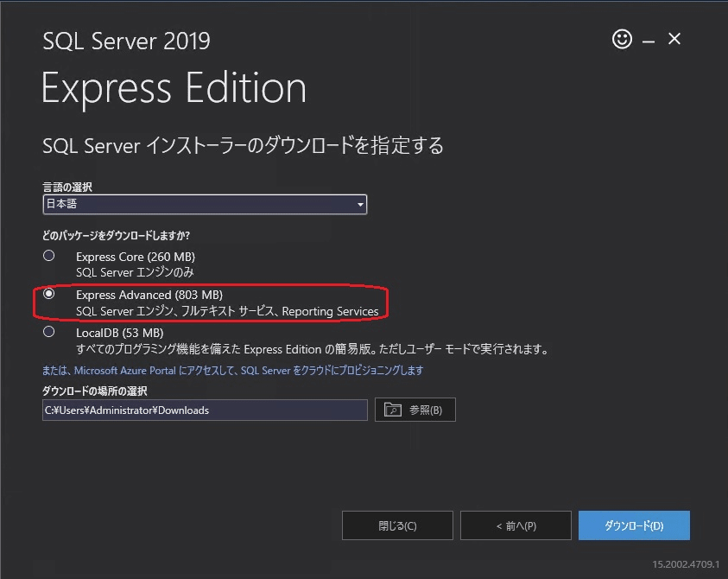This screenshot has height=579, width=728.
Task: Start download with ダウンロード(D) button
Action: (634, 525)
